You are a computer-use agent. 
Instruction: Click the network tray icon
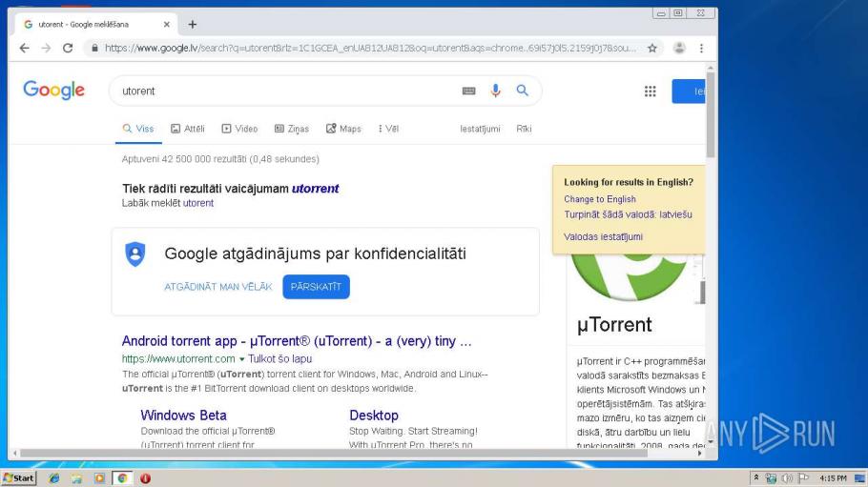pyautogui.click(x=771, y=477)
